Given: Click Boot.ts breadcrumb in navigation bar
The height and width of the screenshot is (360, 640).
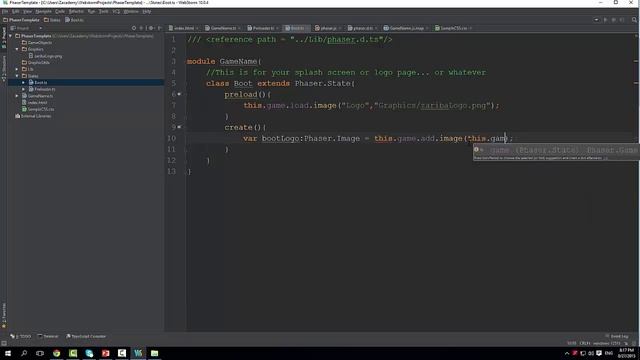Looking at the screenshot, I should click(74, 20).
